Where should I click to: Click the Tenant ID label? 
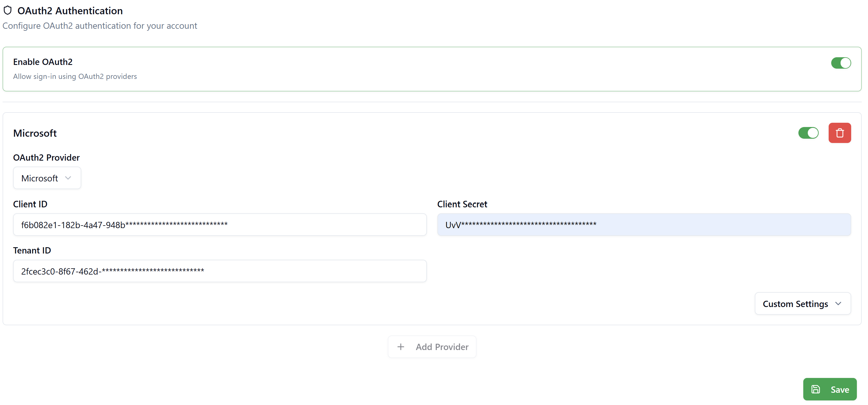pos(32,250)
